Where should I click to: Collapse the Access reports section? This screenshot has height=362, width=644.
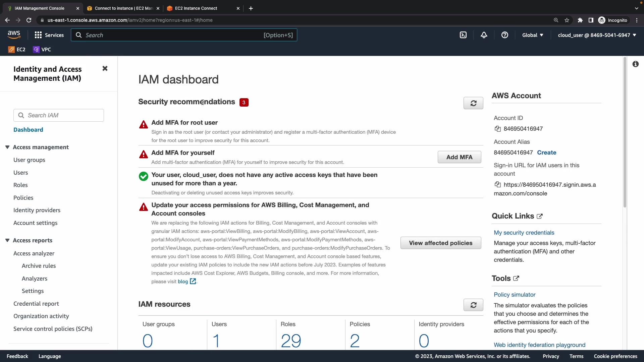(x=7, y=240)
